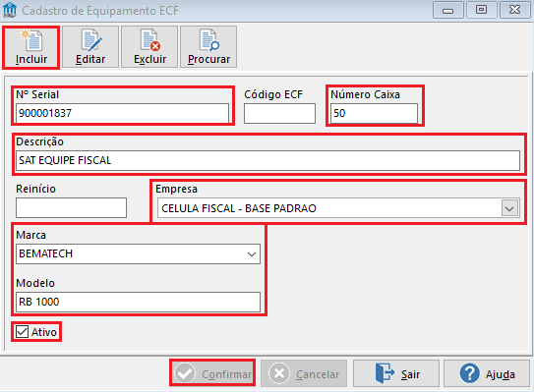534x392 pixels.
Task: Open the Empresa dropdown list
Action: (x=509, y=208)
